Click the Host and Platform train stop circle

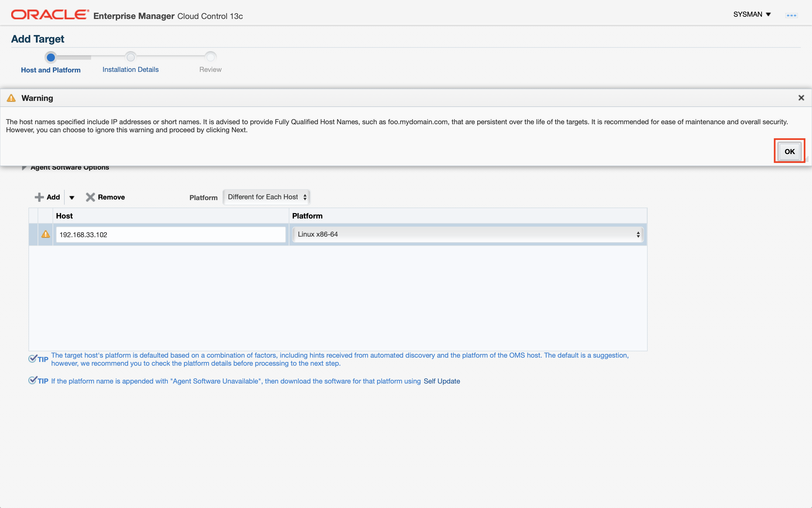(51, 57)
